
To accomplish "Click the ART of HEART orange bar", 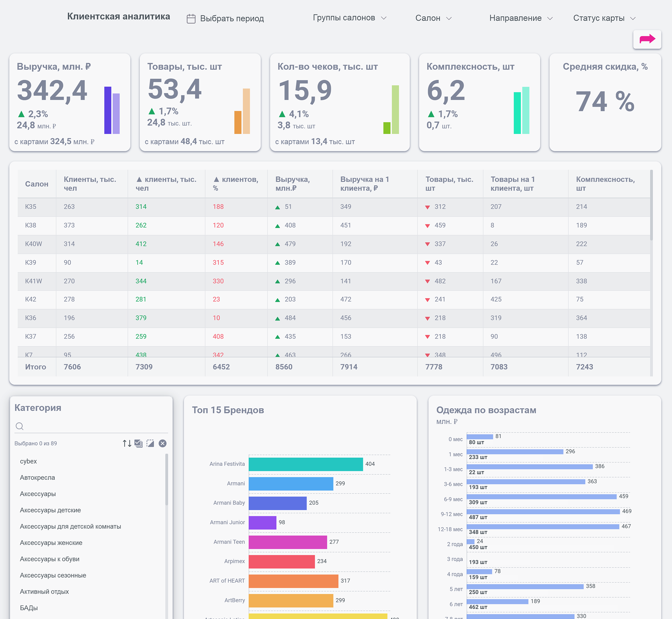I will [x=293, y=581].
